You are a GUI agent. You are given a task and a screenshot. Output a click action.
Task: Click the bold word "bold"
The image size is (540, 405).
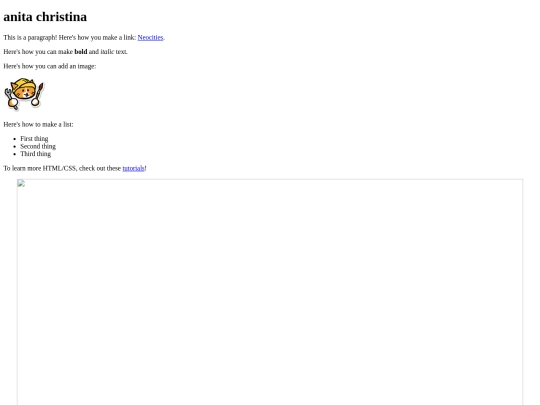pos(81,52)
